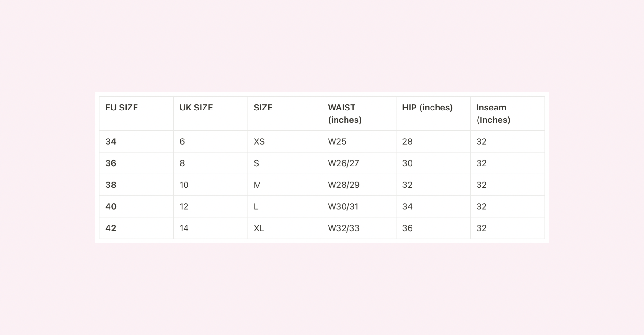Click the bold EU size 38
644x335 pixels.
111,185
